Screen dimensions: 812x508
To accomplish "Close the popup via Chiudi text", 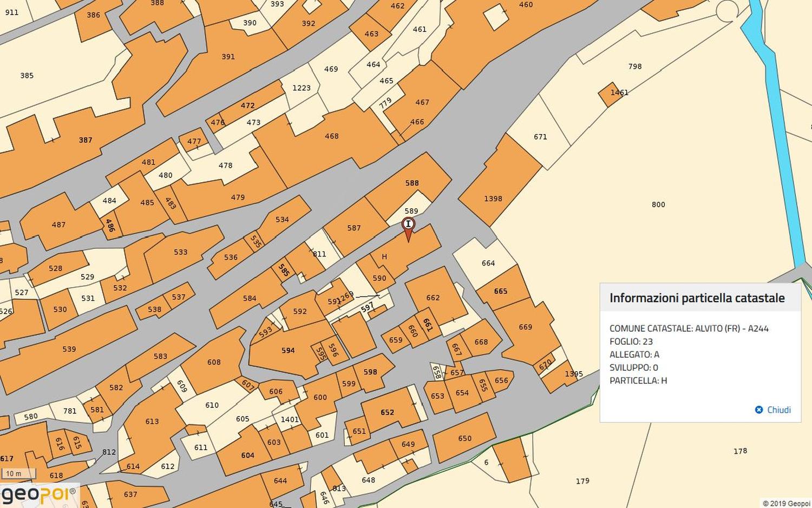I will click(x=778, y=410).
